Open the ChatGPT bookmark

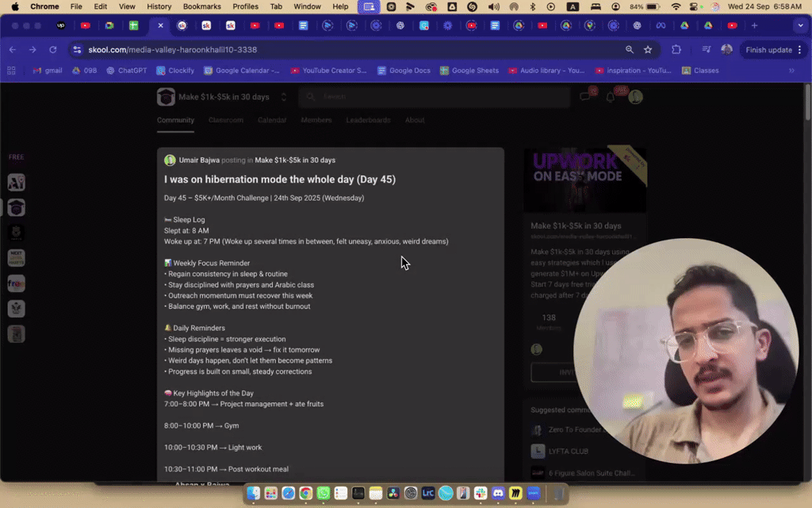(127, 71)
